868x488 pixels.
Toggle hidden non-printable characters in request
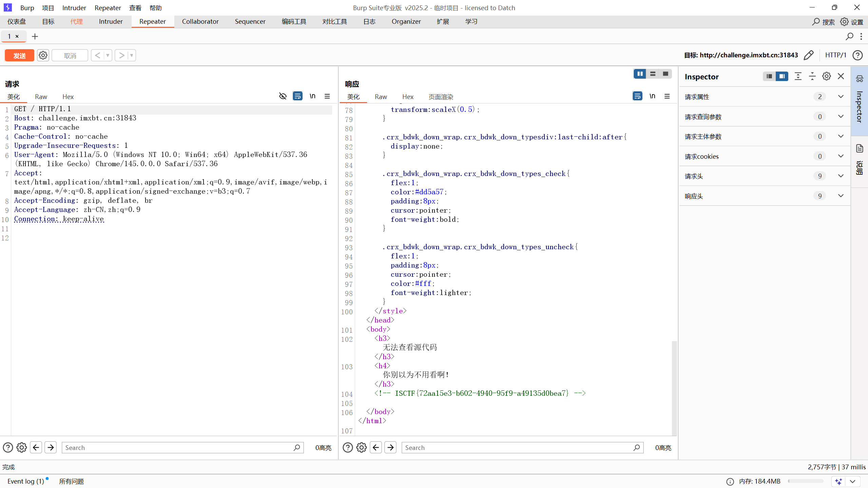point(283,96)
